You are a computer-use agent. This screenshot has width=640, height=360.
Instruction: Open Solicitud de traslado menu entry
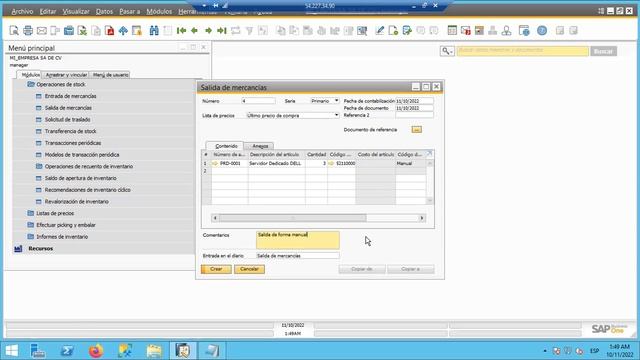pyautogui.click(x=67, y=119)
